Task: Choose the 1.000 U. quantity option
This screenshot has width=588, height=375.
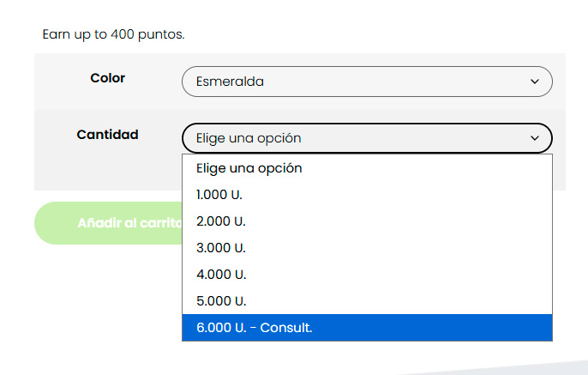Action: point(219,195)
